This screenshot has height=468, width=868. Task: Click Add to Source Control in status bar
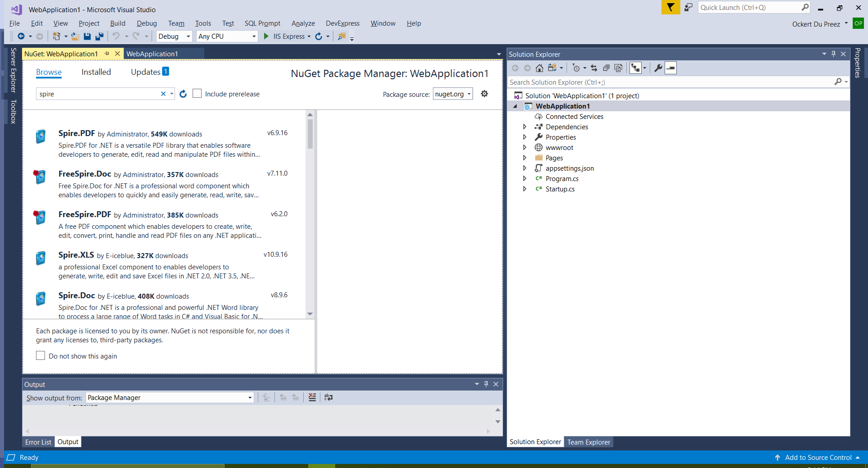coord(818,457)
